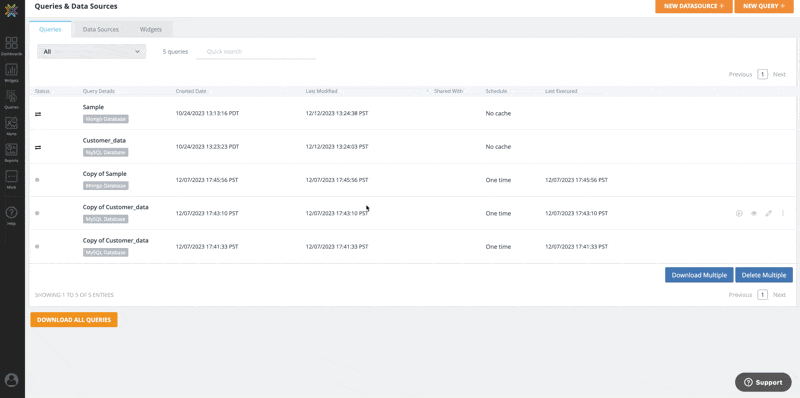Screen dimensions: 800x398
Task: Switch to the Queries tab
Action: coord(50,30)
